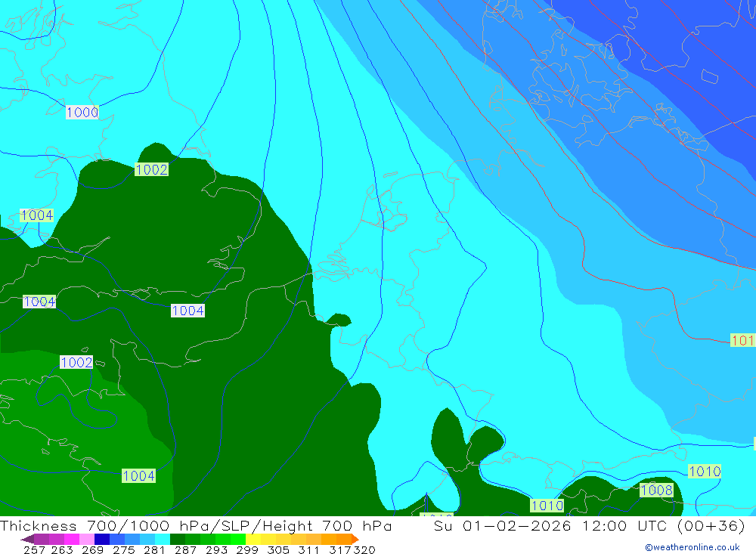Screen dimensions: 756x554
Task: Click legend value 269
Action: click(x=92, y=549)
